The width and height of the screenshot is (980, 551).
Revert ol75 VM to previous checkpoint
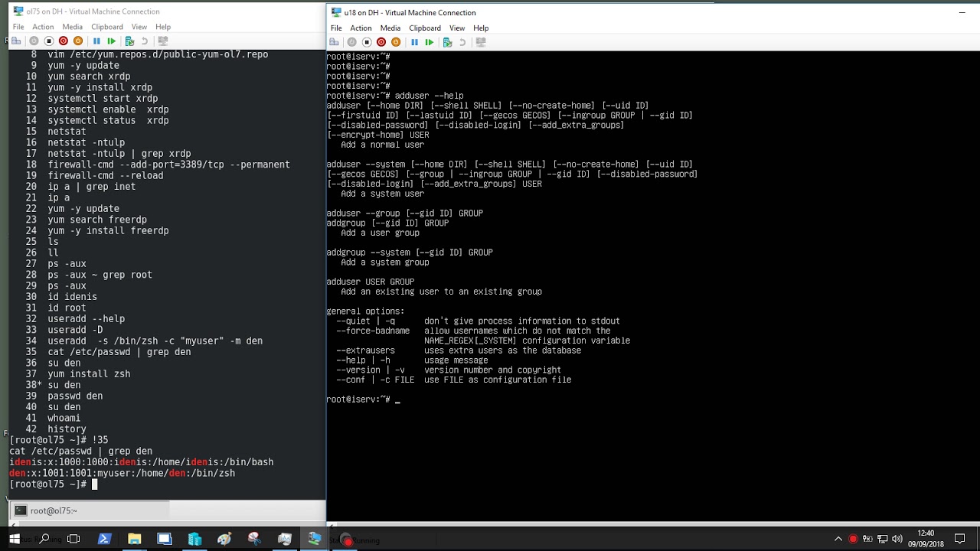click(145, 41)
